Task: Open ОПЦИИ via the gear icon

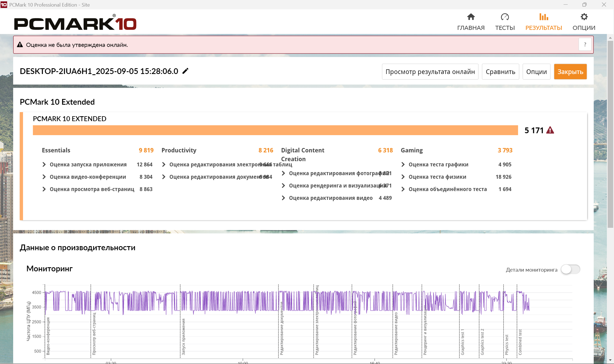Action: point(584,17)
